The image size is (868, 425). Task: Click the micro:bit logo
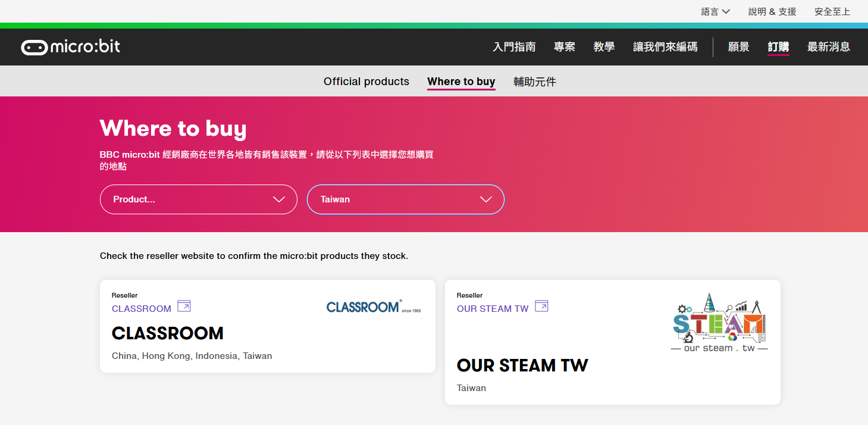(x=70, y=47)
